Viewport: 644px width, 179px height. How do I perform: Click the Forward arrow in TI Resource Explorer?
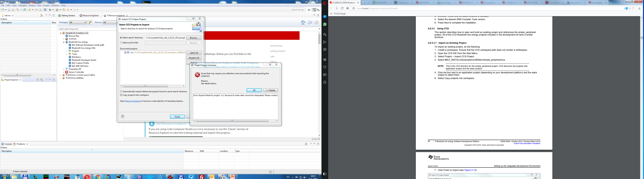point(316,23)
